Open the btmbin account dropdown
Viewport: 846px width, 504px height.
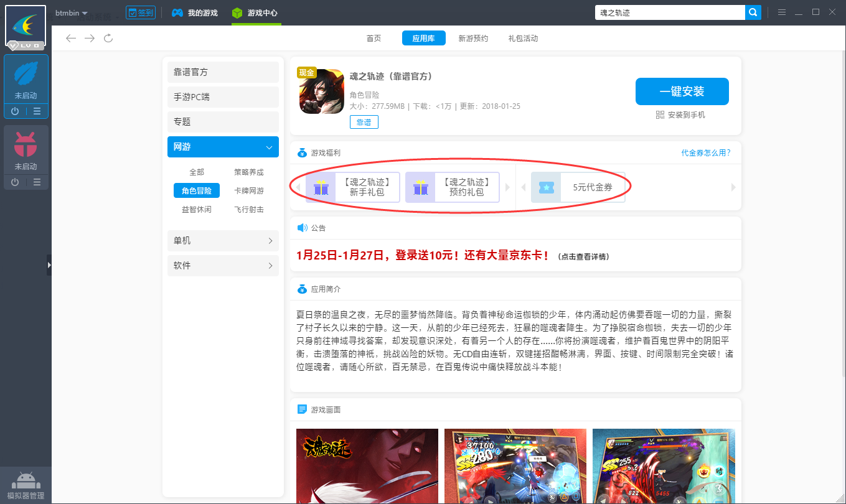(72, 13)
